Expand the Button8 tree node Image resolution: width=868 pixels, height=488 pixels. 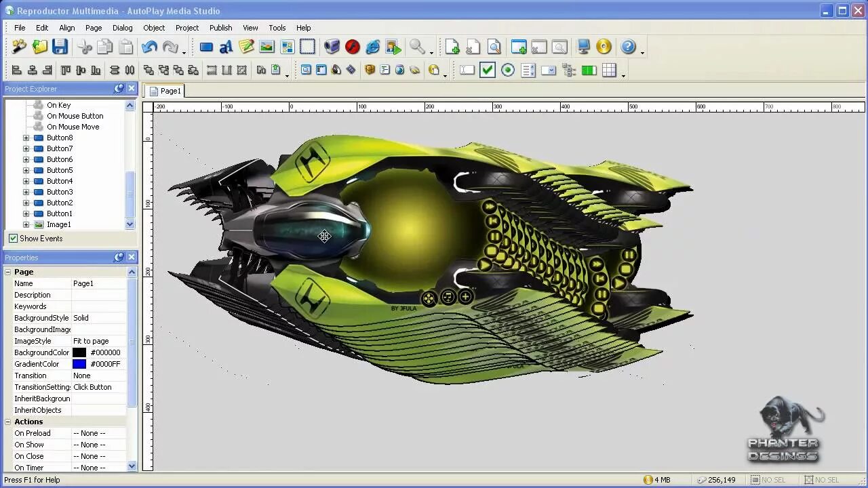tap(26, 138)
